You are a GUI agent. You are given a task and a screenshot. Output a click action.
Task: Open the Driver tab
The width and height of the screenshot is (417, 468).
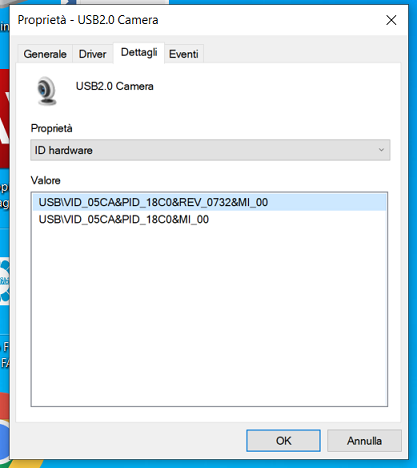click(x=93, y=54)
